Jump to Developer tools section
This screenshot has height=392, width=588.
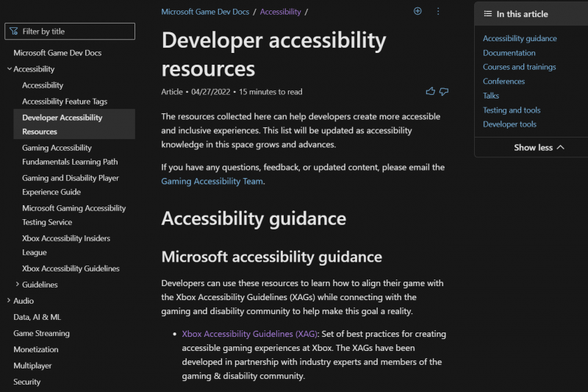pos(509,124)
